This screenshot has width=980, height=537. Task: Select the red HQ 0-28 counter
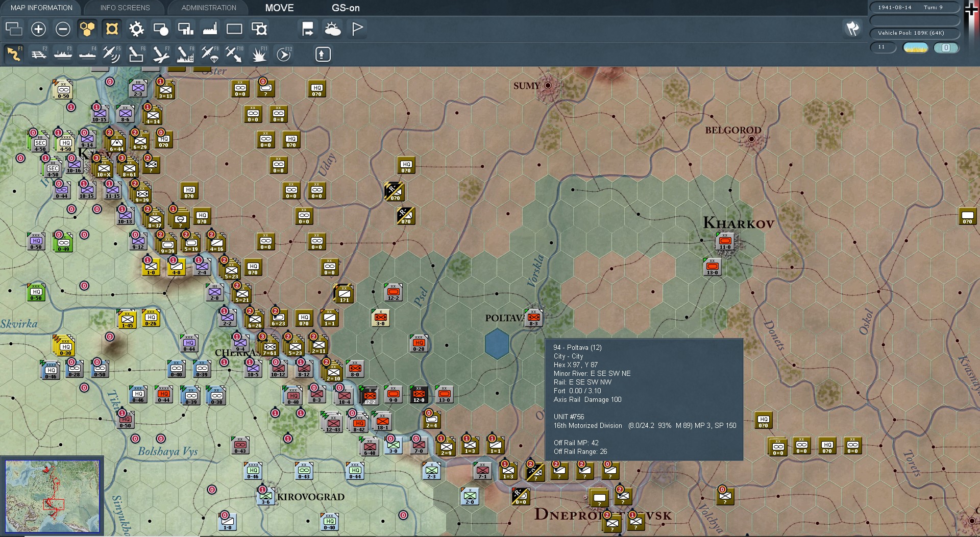pos(419,343)
